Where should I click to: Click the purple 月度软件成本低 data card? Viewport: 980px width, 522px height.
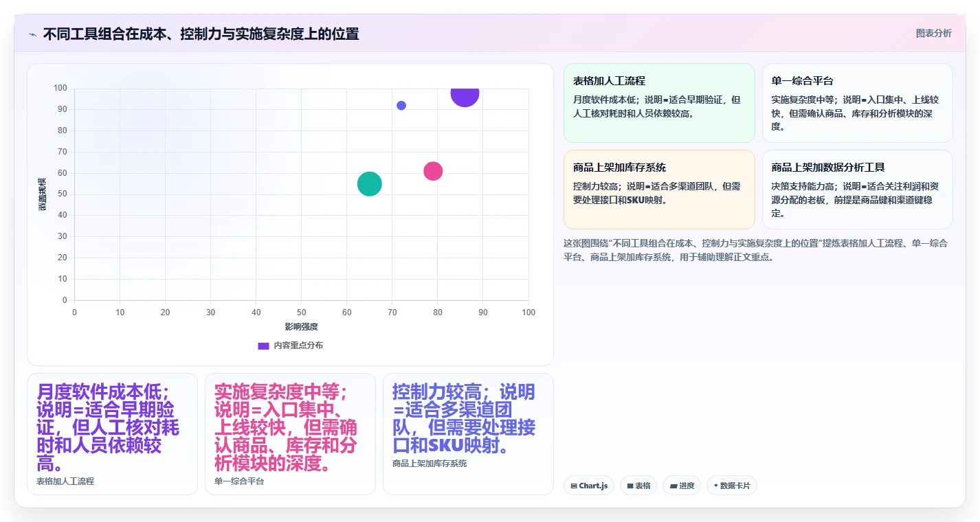(112, 434)
